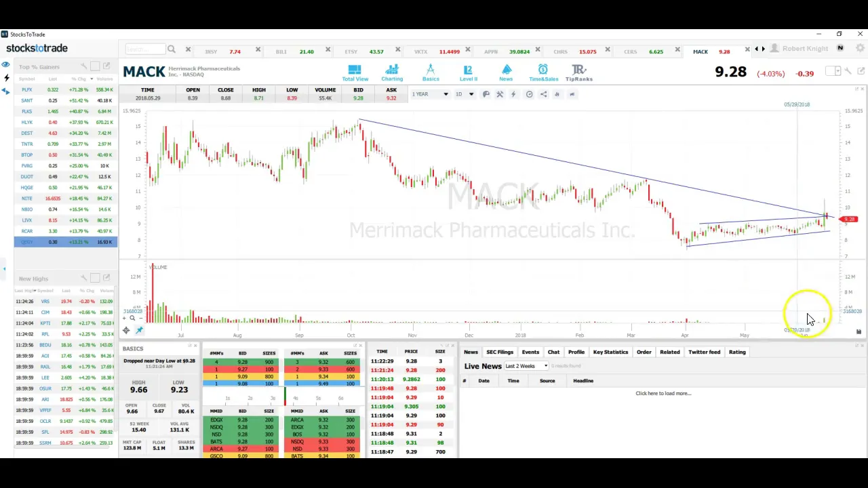Click the Headline column header
Viewport: 868px width, 488px height.
583,381
